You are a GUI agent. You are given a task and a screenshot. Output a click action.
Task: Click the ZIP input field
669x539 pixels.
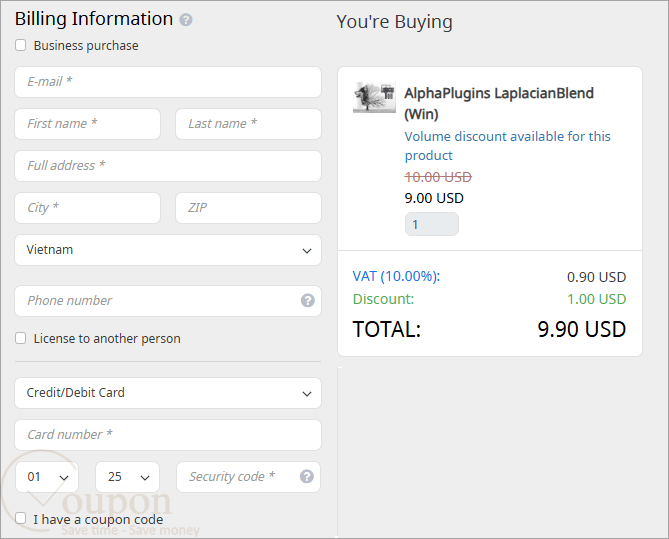coord(248,208)
